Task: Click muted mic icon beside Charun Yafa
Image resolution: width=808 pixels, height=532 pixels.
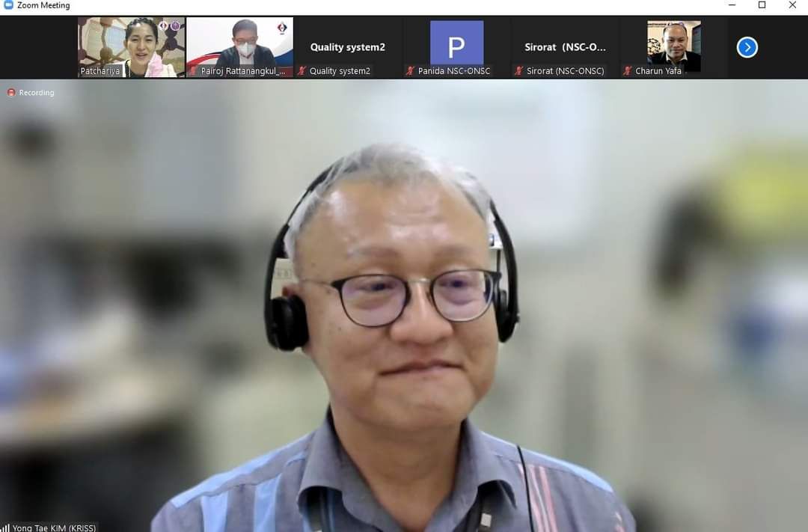Action: [628, 71]
